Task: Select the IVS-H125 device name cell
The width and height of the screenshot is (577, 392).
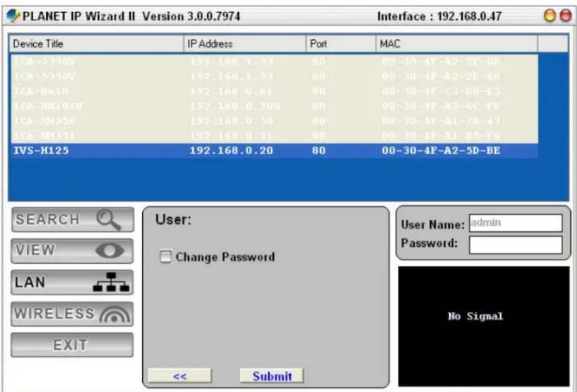Action: click(41, 151)
